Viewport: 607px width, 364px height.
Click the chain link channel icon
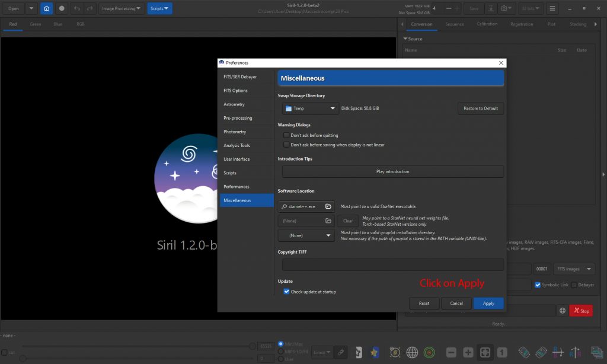(x=341, y=352)
